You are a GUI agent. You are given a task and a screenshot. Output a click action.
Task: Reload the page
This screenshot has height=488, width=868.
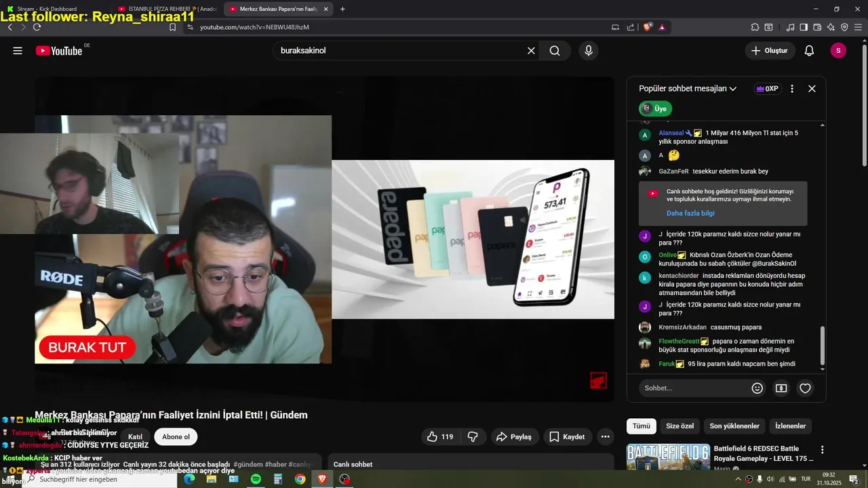point(37,27)
